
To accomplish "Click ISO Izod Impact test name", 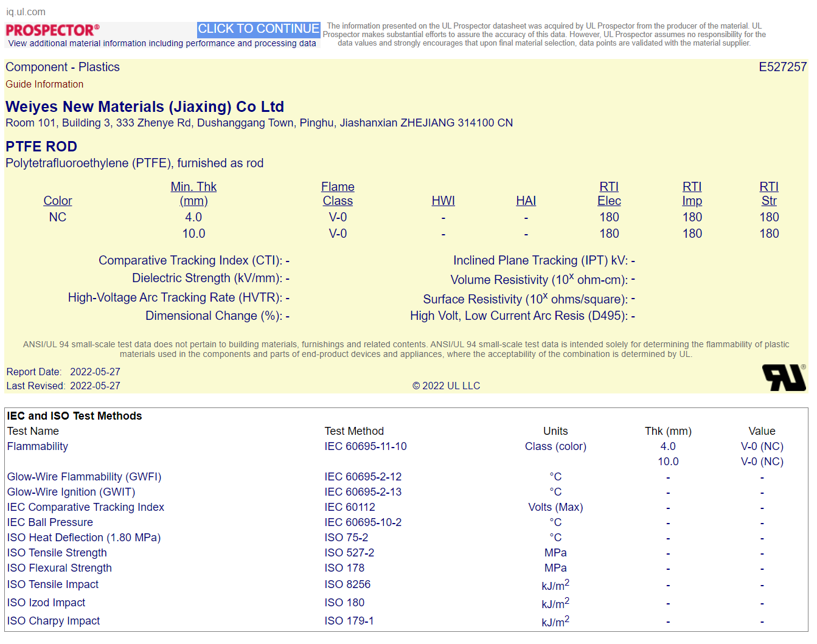I will [46, 603].
